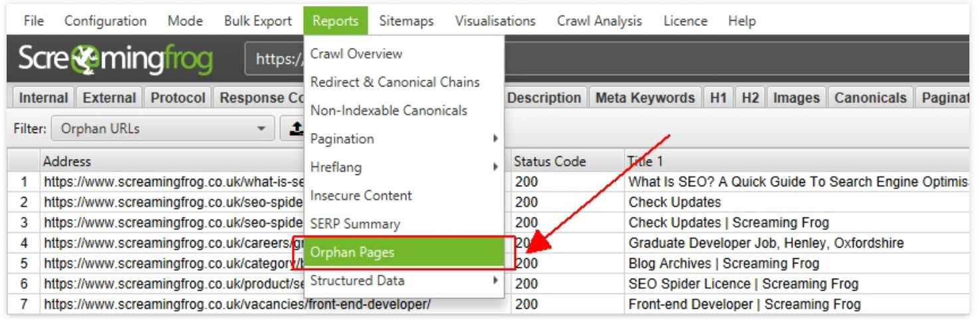Click the Screaming Frog logo
980x322 pixels.
[x=115, y=60]
